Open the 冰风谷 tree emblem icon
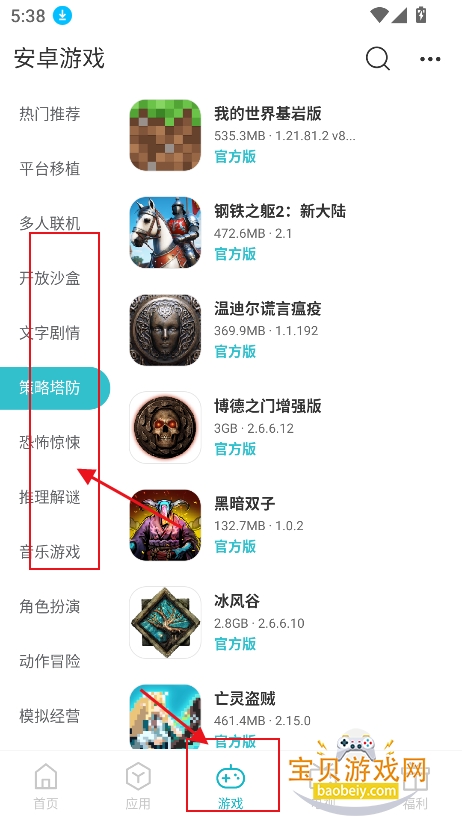462x821 pixels. click(165, 622)
